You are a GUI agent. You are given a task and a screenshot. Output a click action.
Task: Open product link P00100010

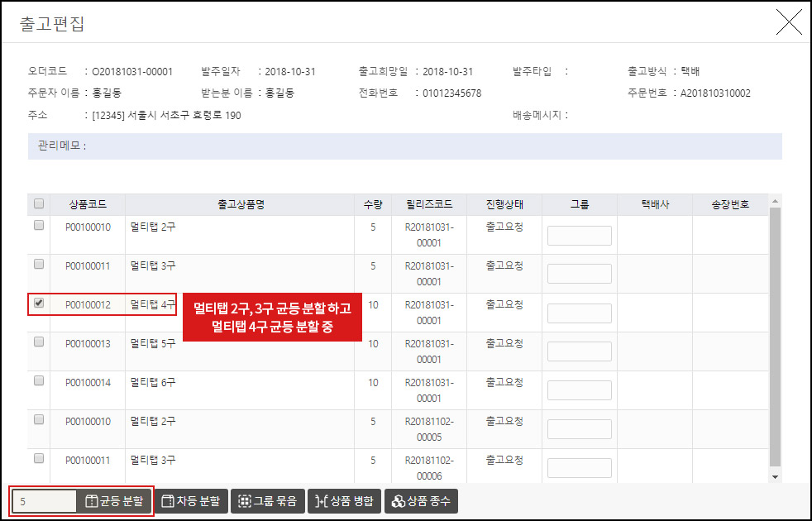click(x=88, y=227)
